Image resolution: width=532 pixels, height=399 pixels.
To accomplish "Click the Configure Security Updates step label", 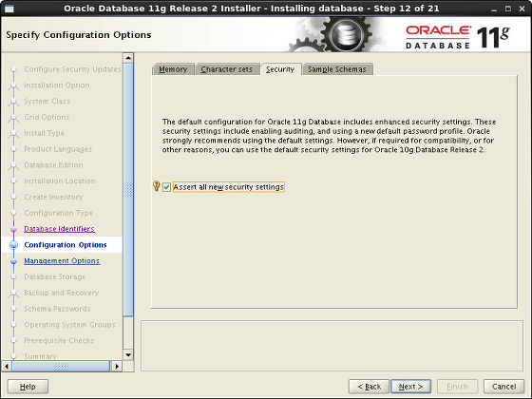I will [x=72, y=69].
